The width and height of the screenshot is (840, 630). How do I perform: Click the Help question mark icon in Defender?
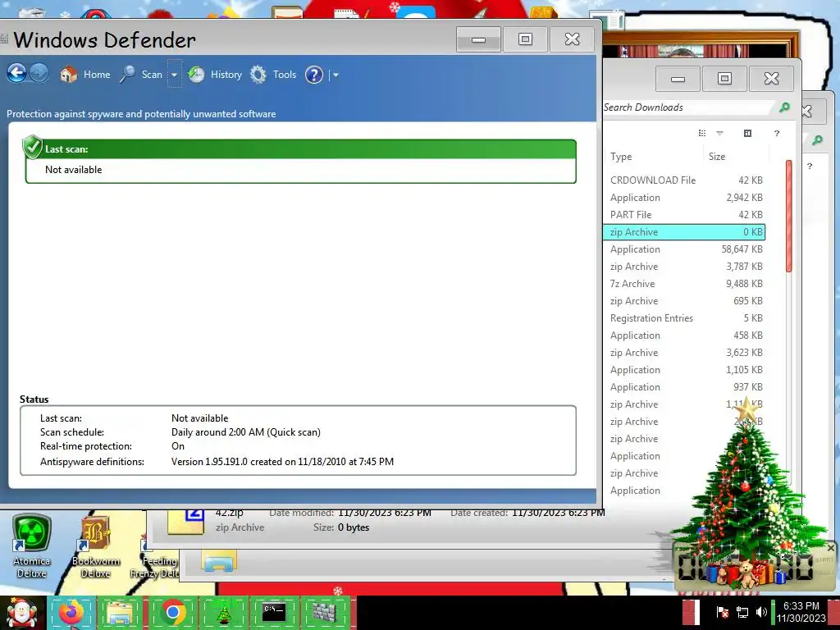point(314,75)
